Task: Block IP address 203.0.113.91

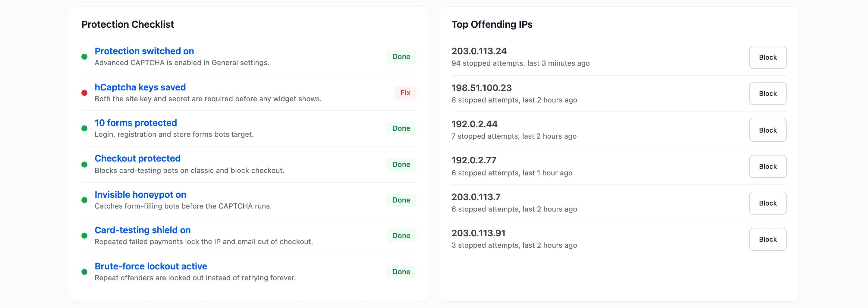Action: (x=768, y=239)
